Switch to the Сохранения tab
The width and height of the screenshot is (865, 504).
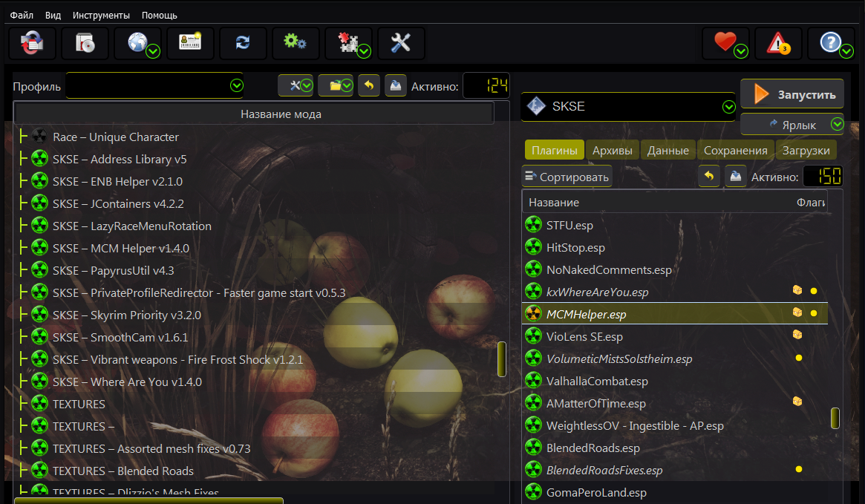[735, 150]
